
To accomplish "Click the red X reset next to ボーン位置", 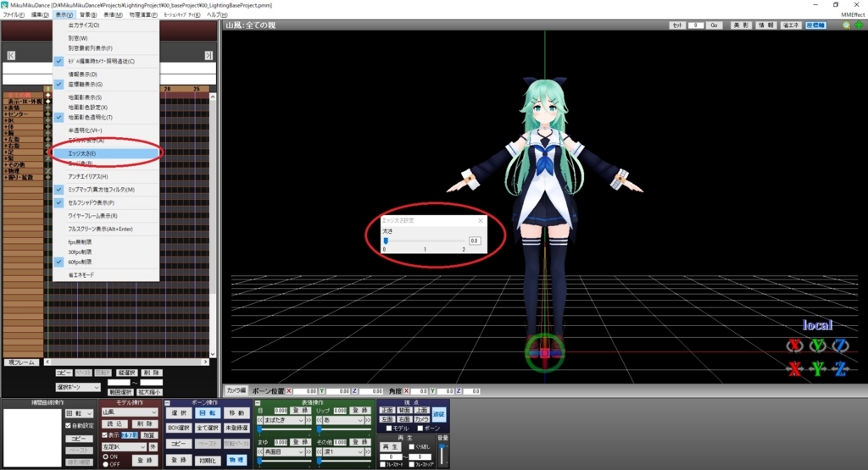I will 289,391.
